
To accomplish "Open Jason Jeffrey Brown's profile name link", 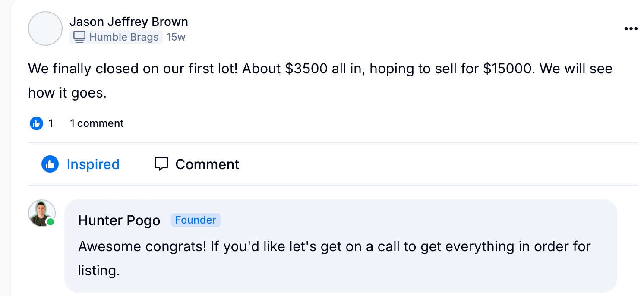I will tap(129, 22).
